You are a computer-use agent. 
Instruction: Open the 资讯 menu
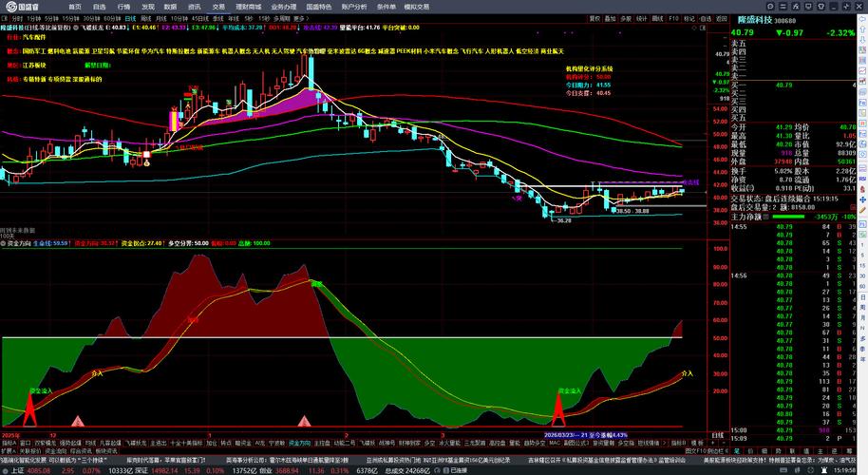point(195,7)
